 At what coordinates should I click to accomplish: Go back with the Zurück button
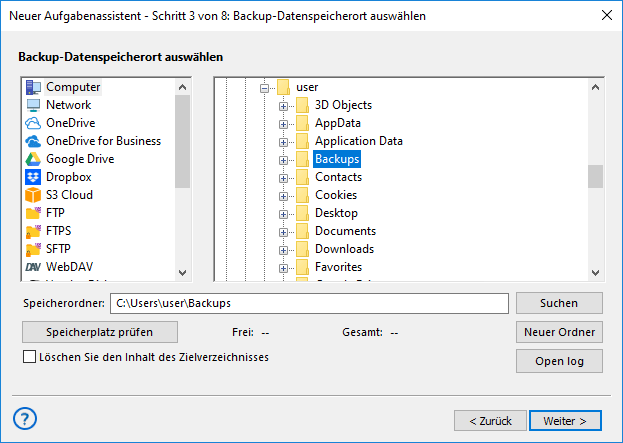click(490, 419)
